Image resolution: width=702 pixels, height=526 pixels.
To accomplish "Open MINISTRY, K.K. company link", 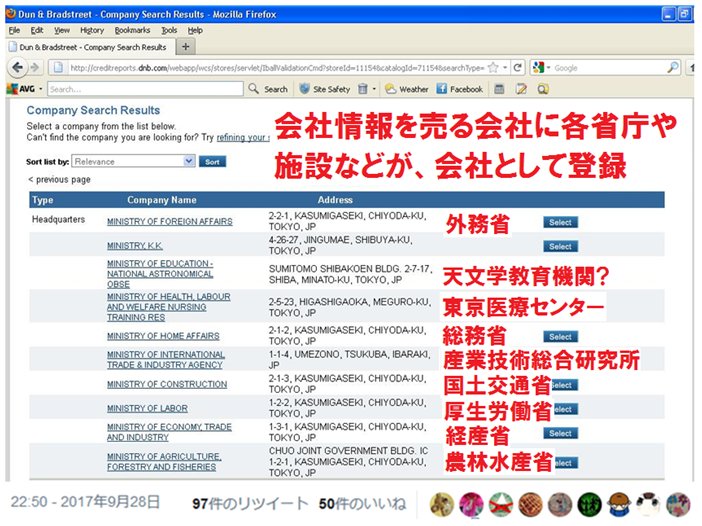I will pyautogui.click(x=135, y=245).
